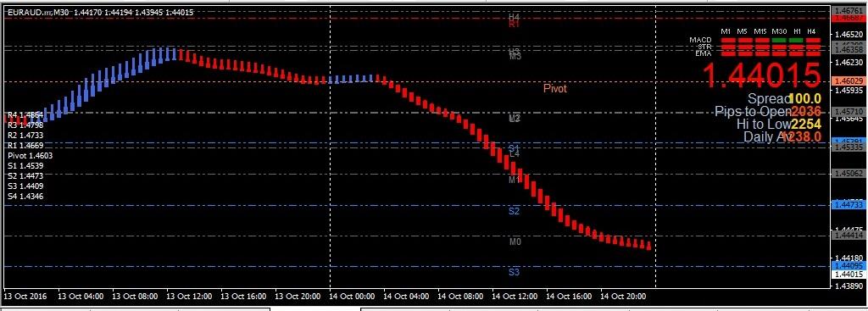
Task: Click the blue S3 level label
Action: coord(515,272)
